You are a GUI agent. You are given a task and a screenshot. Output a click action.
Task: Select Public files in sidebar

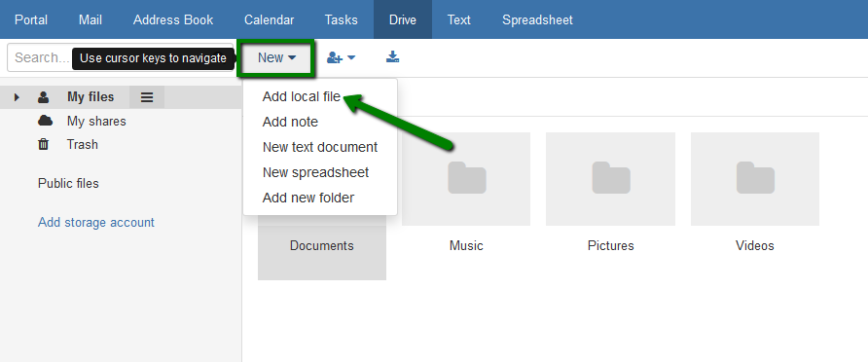tap(69, 183)
